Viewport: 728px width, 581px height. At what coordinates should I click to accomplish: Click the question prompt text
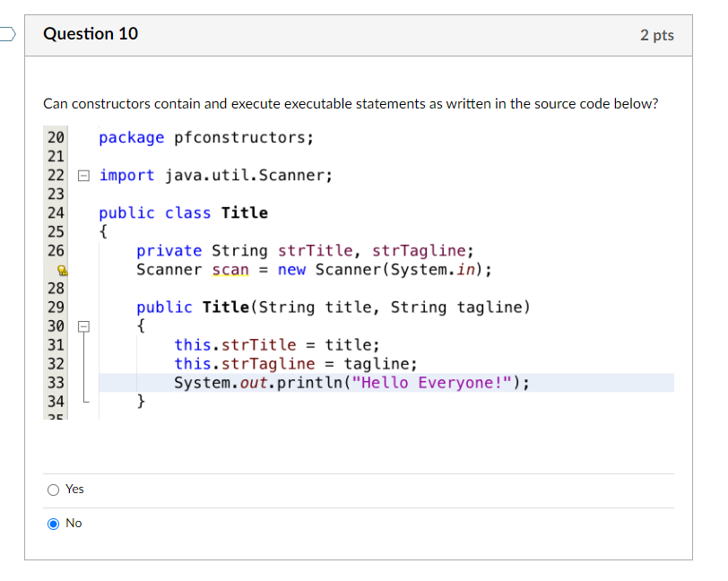pyautogui.click(x=351, y=104)
